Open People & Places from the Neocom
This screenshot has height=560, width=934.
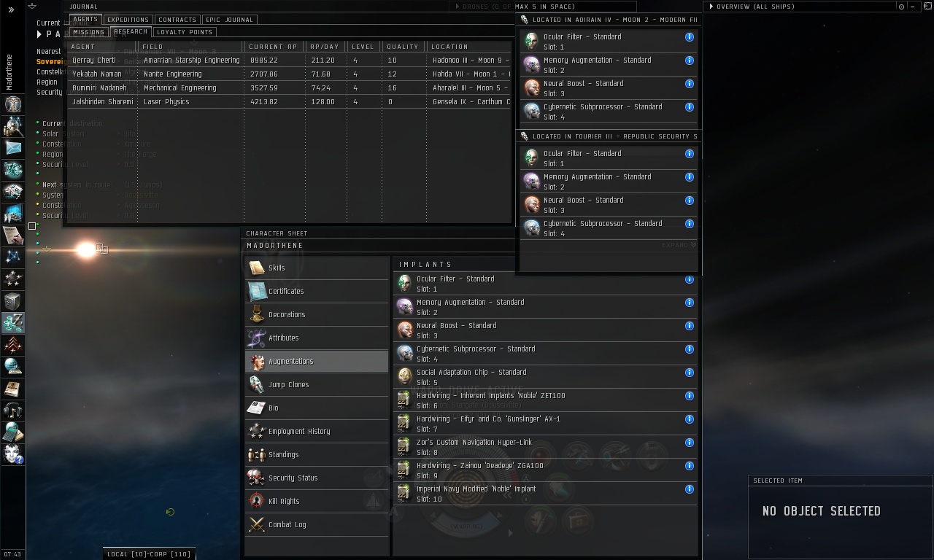point(12,126)
